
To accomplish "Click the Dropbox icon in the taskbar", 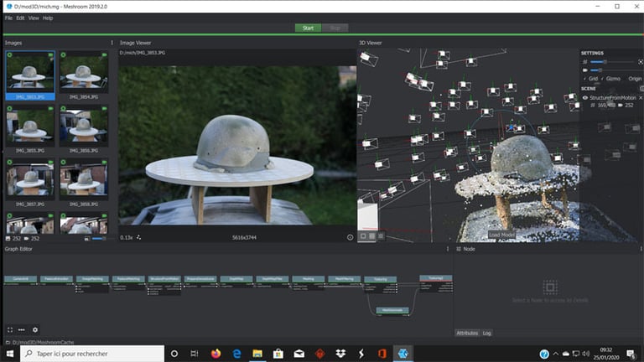I will pyautogui.click(x=340, y=354).
